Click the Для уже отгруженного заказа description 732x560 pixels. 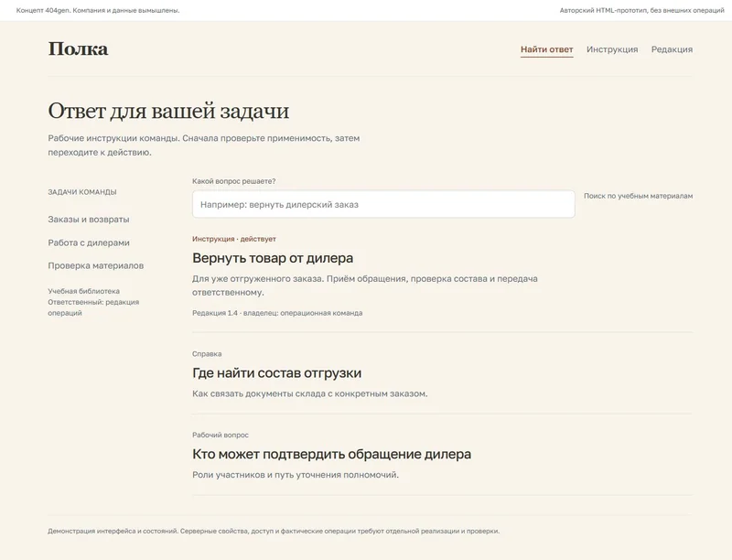365,285
